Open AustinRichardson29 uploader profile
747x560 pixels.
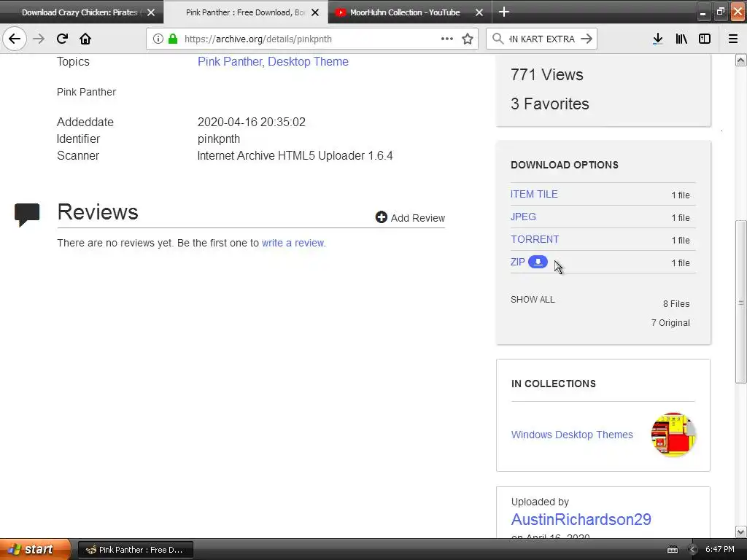(581, 519)
